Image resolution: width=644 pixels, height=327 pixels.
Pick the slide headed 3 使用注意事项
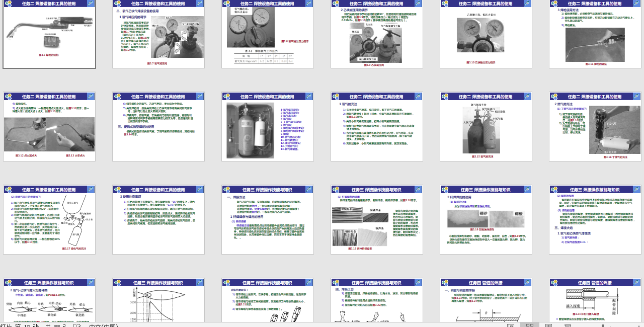pos(158,220)
